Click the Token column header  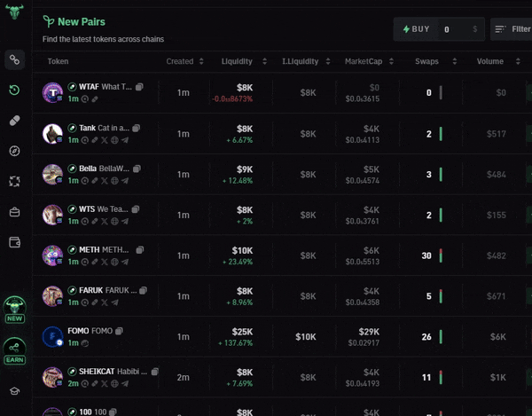click(x=58, y=61)
